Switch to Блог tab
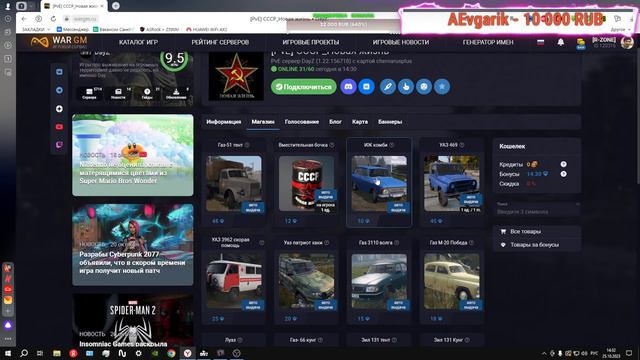This screenshot has width=640, height=360. point(336,122)
